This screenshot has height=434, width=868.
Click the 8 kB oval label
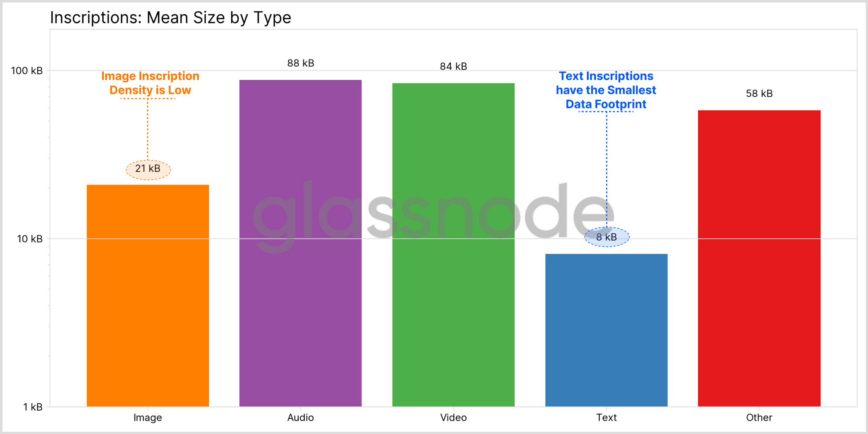607,237
